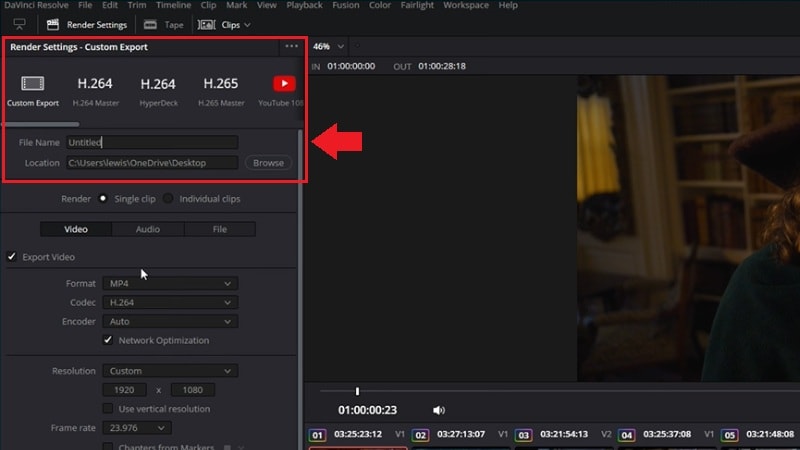
Task: Switch to the Video tab
Action: tap(76, 229)
